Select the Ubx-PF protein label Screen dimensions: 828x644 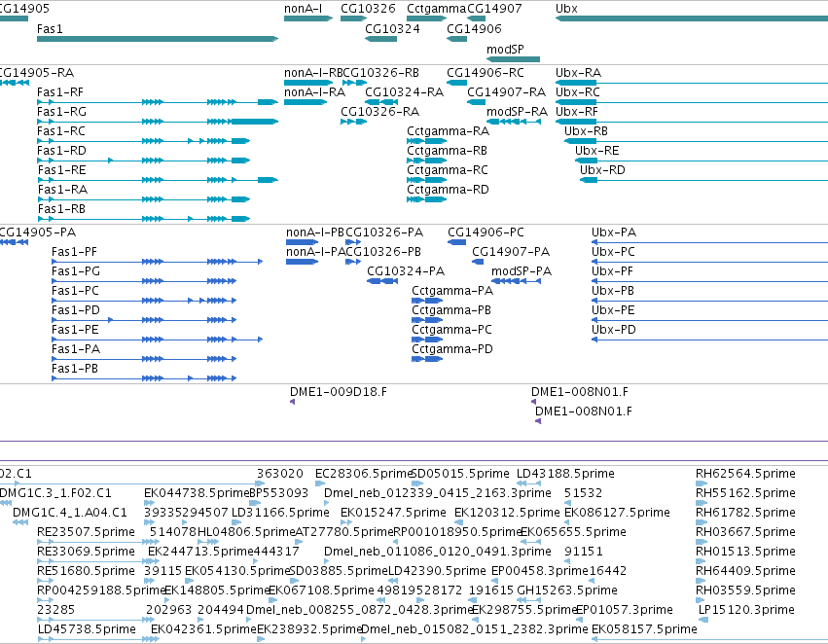click(x=612, y=271)
